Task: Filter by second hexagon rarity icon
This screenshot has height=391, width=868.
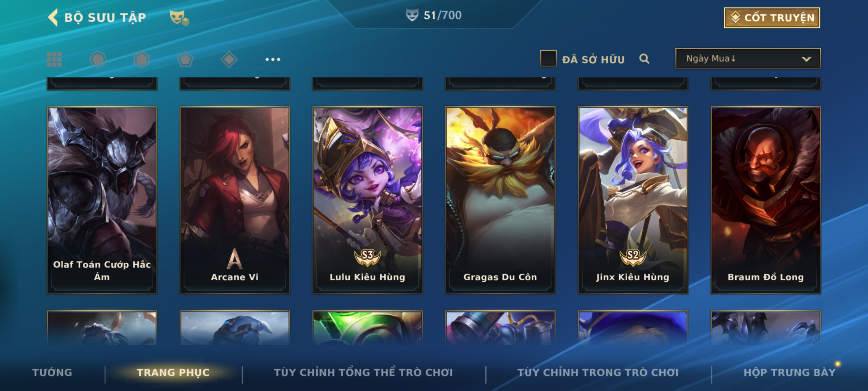Action: click(x=141, y=59)
